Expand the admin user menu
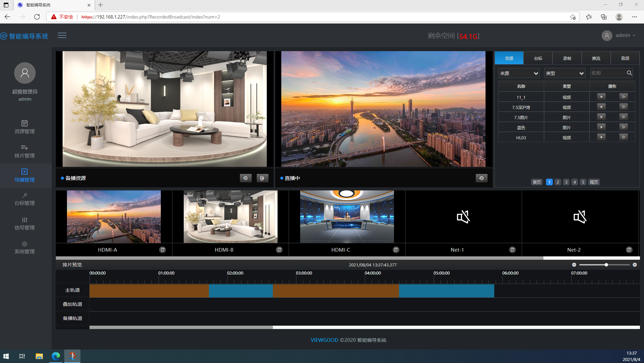This screenshot has width=644, height=363. (619, 35)
